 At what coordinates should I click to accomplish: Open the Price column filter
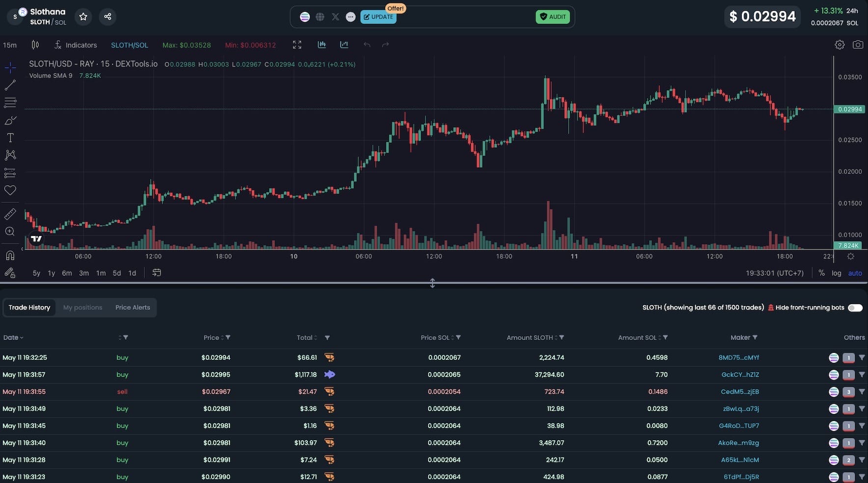[x=228, y=338]
